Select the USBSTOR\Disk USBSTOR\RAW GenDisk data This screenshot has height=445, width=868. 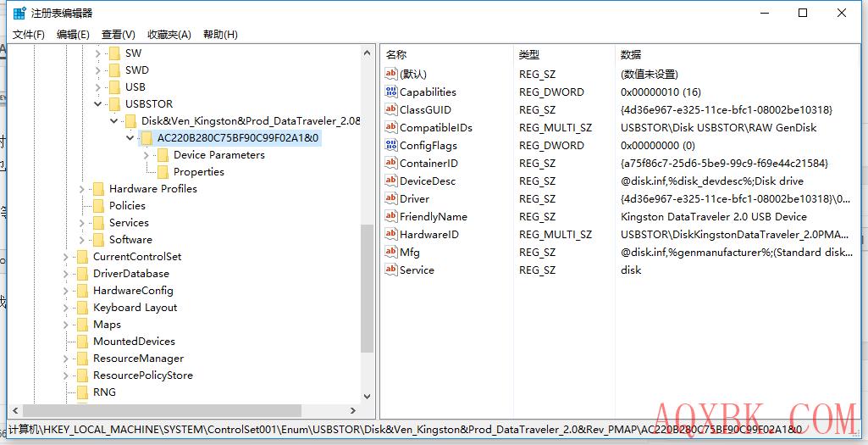[719, 127]
